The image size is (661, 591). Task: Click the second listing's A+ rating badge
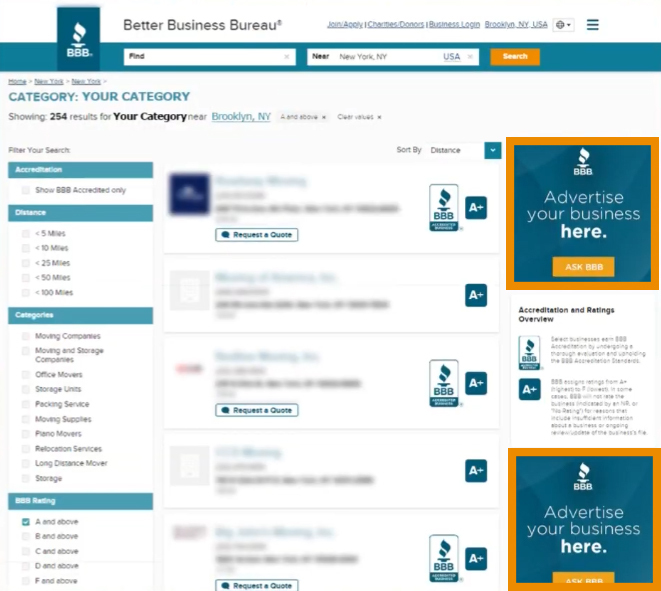coord(476,295)
